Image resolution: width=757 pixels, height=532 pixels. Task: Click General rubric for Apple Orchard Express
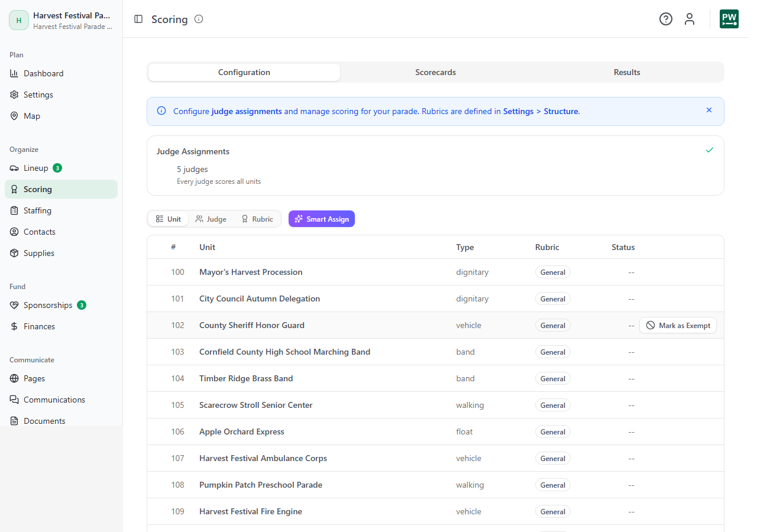pyautogui.click(x=553, y=432)
